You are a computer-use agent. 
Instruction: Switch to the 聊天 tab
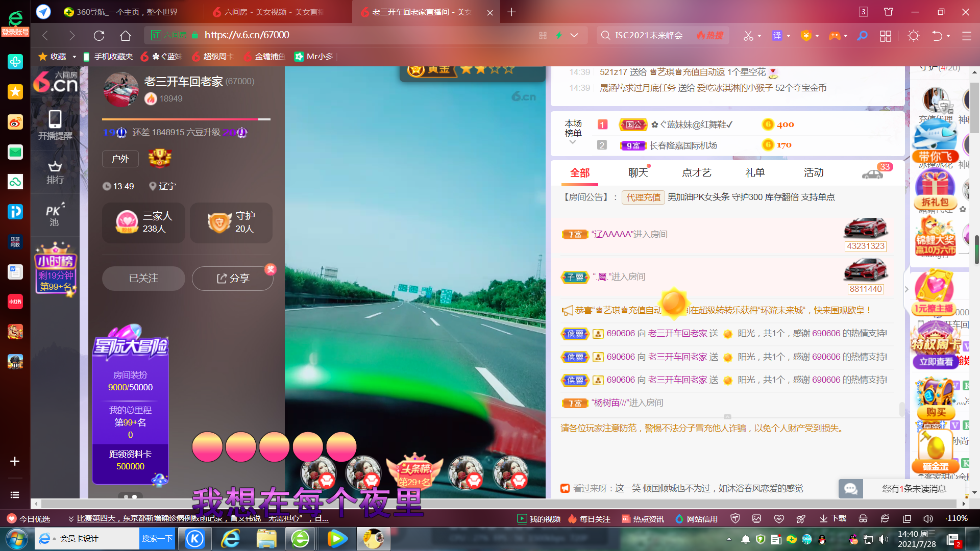point(638,173)
